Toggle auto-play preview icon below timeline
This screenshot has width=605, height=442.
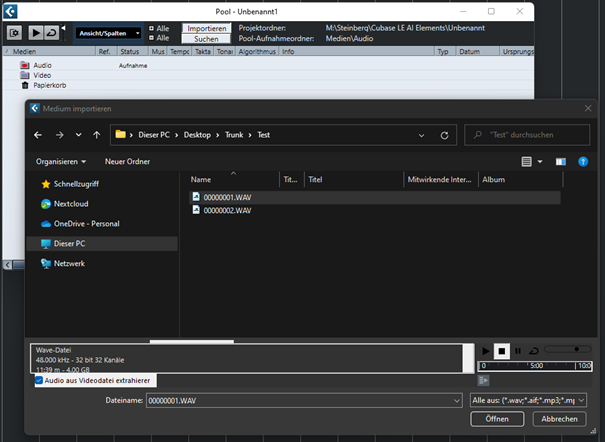point(483,381)
